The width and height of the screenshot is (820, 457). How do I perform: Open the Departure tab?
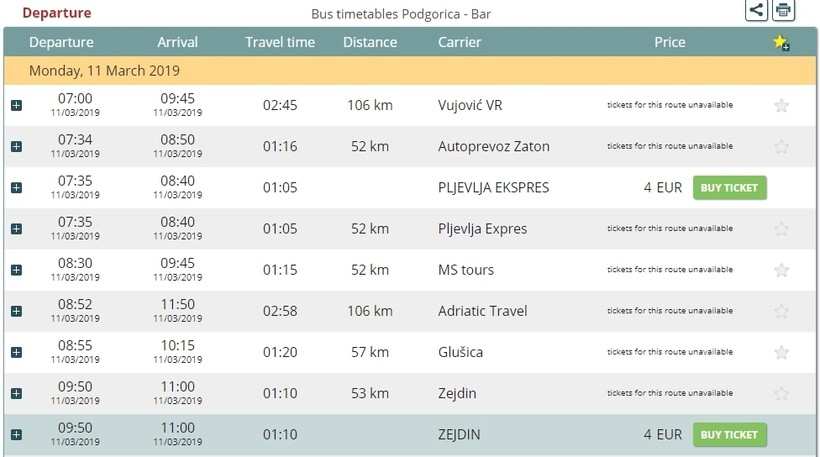coord(56,13)
